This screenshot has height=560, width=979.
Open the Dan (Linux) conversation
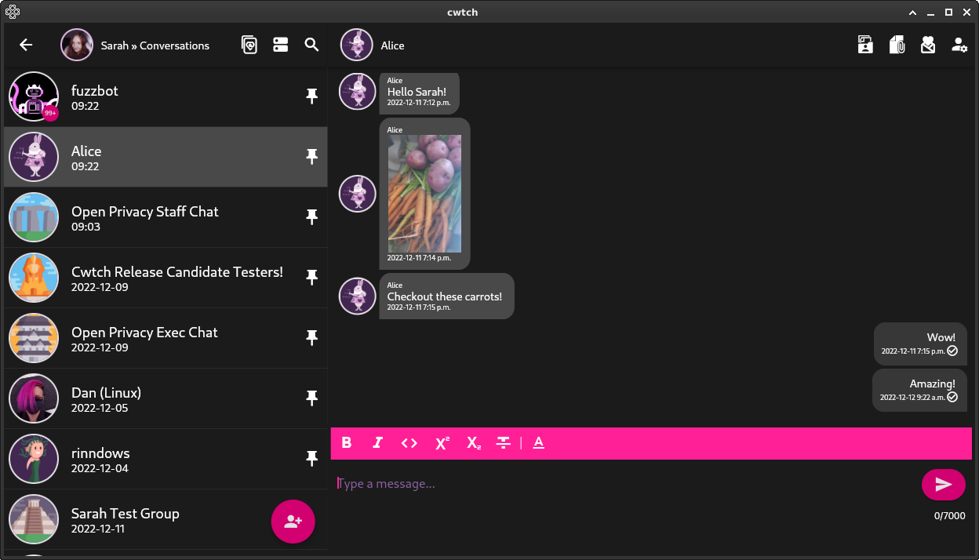(x=166, y=398)
